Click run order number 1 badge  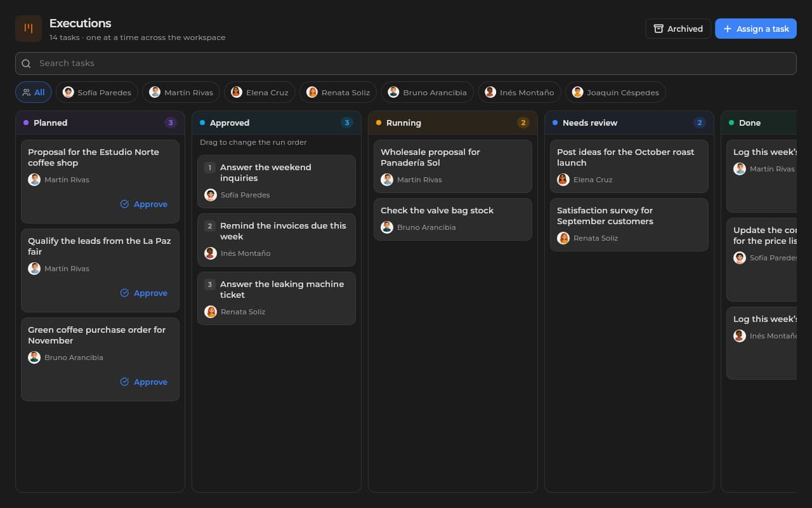(x=210, y=168)
